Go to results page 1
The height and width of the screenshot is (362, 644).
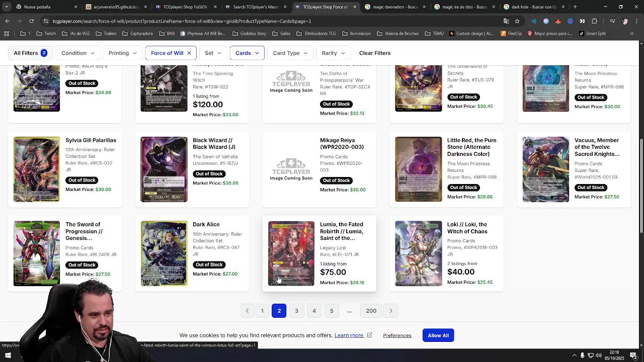click(x=262, y=311)
